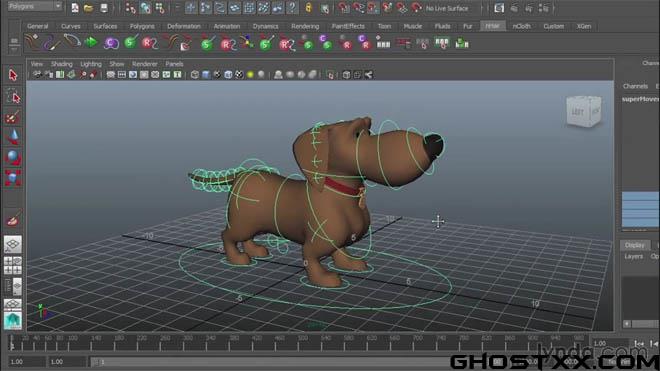This screenshot has height=371, width=660.
Task: Open the Polygons menu set dropdown
Action: tap(34, 6)
